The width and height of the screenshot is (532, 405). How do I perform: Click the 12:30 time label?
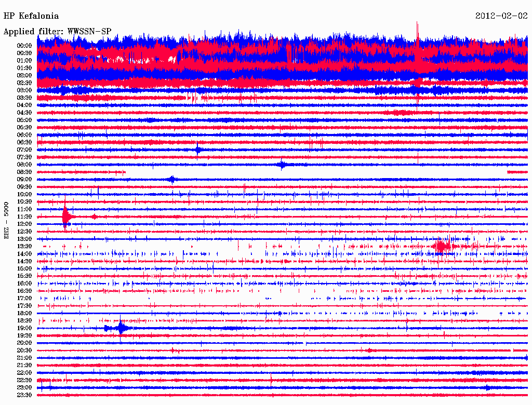coord(24,232)
